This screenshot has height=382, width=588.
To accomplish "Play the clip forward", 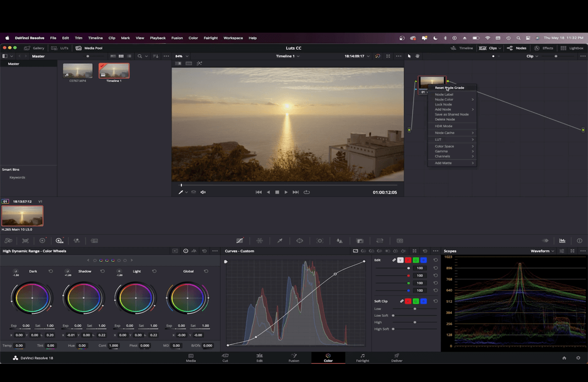I will pos(286,192).
